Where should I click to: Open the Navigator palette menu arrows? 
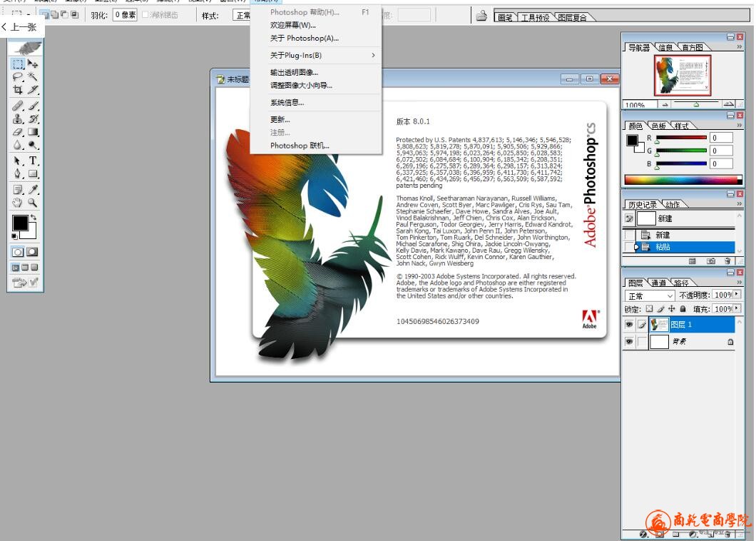click(739, 47)
